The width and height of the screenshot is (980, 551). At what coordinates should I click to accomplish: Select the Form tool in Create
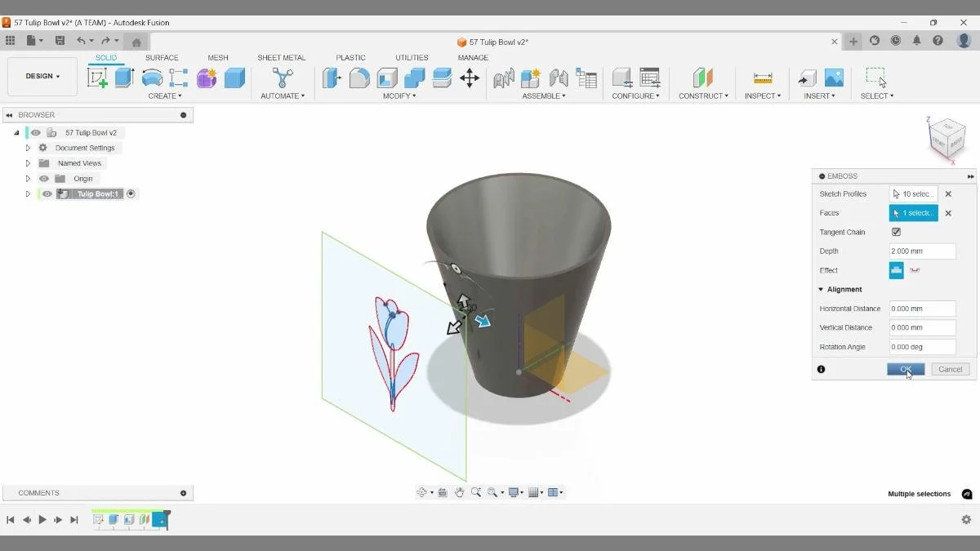coord(206,78)
